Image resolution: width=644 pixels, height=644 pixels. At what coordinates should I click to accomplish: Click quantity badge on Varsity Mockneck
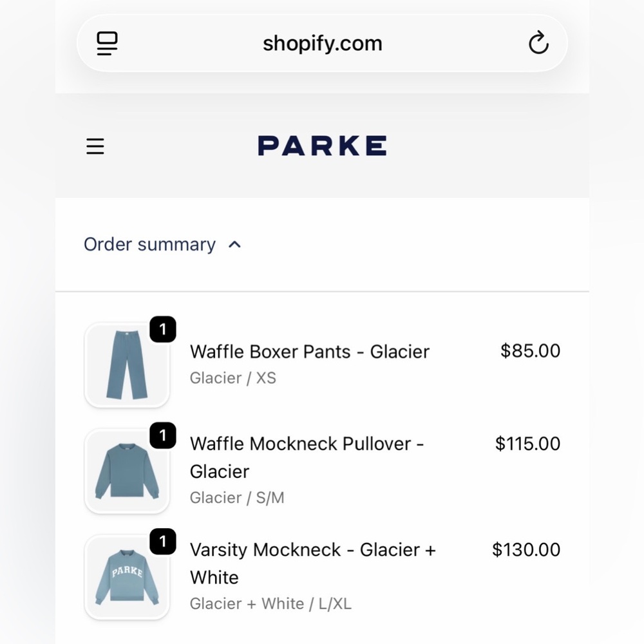pyautogui.click(x=163, y=542)
